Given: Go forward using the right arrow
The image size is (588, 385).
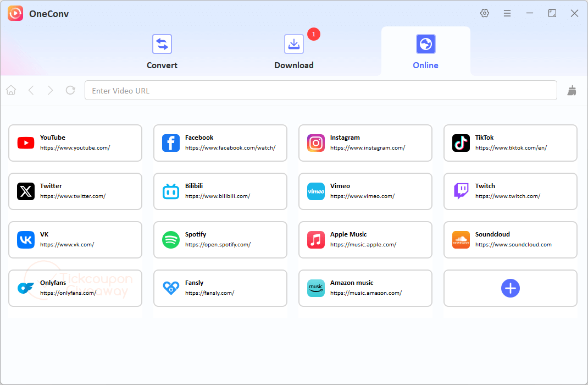Looking at the screenshot, I should (x=51, y=90).
